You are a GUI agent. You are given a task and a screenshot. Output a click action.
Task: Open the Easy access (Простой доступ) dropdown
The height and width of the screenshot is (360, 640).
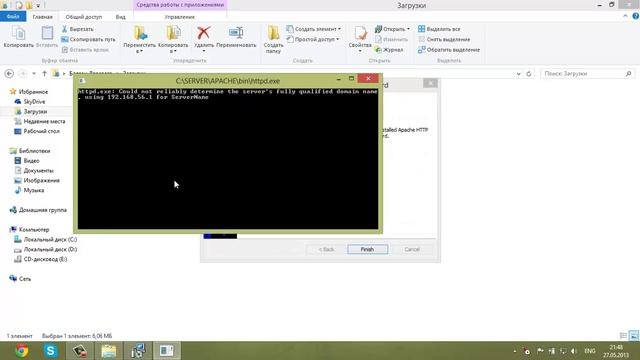point(313,39)
